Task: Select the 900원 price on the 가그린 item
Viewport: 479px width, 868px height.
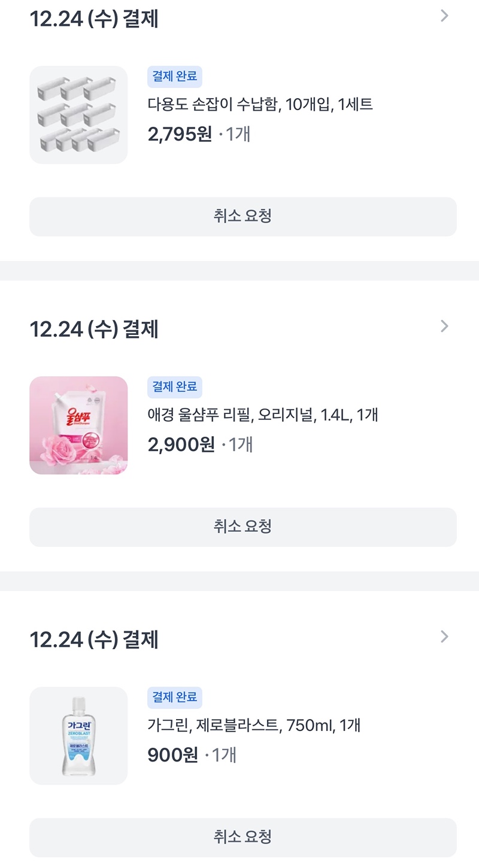Action: [172, 755]
